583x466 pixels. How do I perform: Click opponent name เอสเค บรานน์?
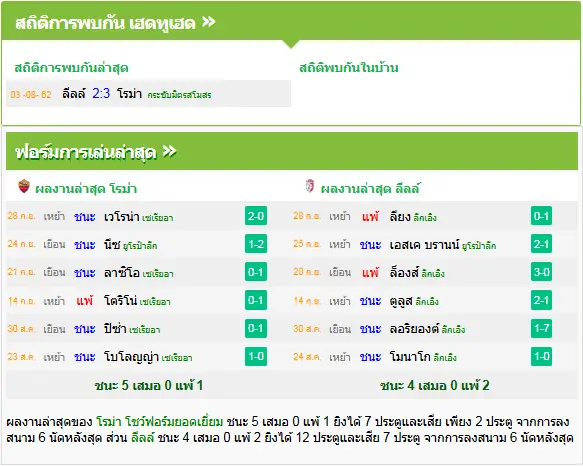pyautogui.click(x=425, y=245)
